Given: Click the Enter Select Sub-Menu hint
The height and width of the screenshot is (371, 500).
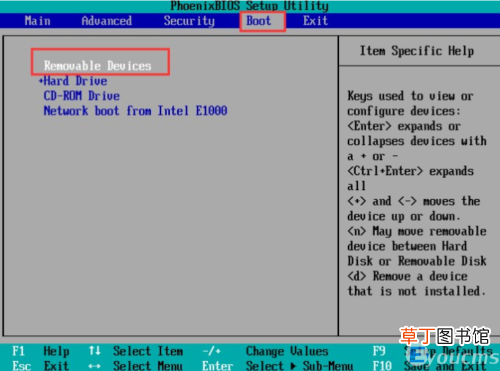Looking at the screenshot, I should pos(278,365).
